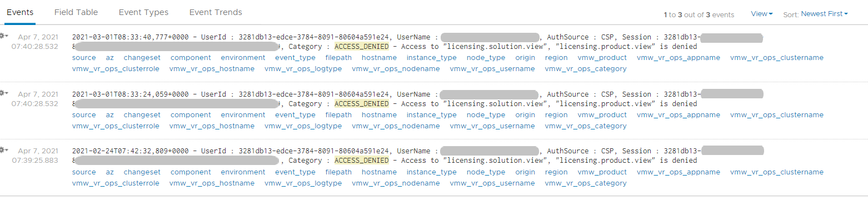Select 'vmw_vr_ops_hostname' in 08:33:24,059 event

pyautogui.click(x=212, y=126)
